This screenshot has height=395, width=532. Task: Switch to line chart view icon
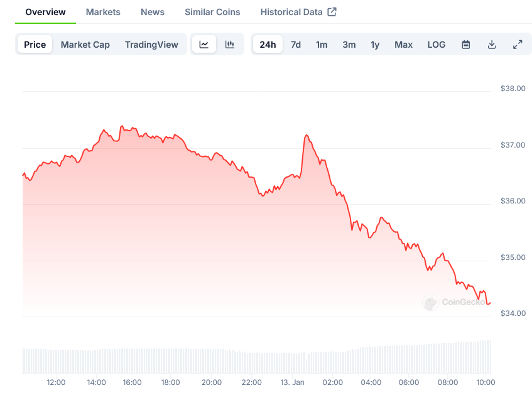point(204,45)
